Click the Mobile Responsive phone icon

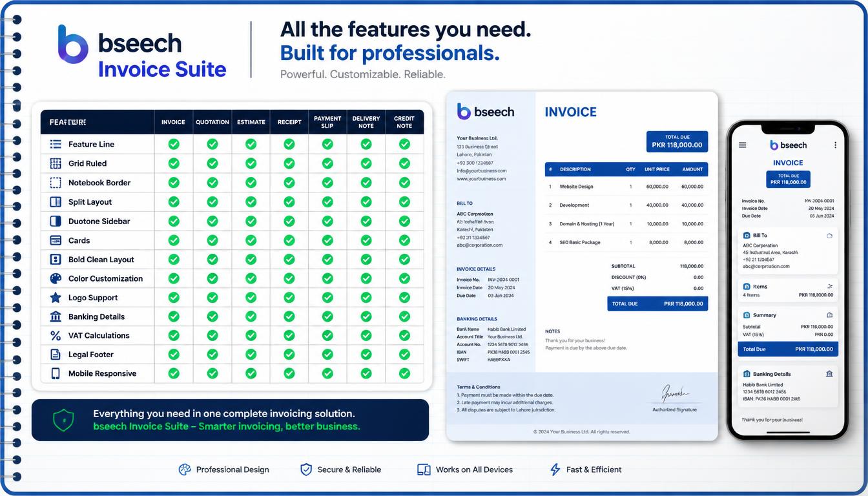tap(56, 373)
